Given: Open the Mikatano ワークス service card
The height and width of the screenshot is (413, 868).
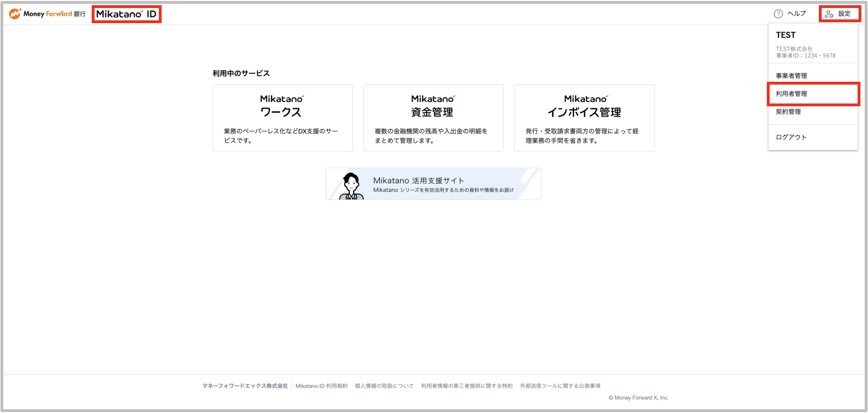Looking at the screenshot, I should 283,118.
